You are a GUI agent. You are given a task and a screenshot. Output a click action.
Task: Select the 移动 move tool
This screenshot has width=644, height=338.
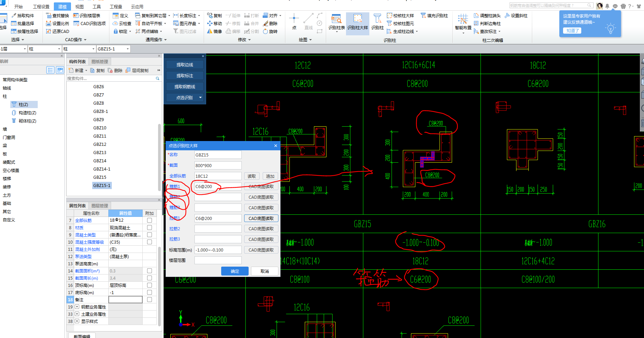(x=215, y=23)
